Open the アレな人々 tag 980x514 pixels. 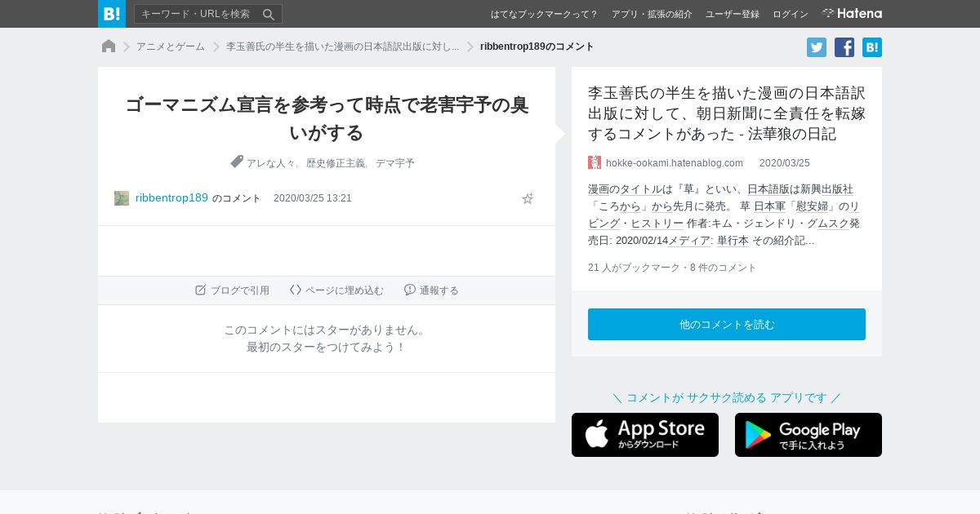pyautogui.click(x=272, y=163)
